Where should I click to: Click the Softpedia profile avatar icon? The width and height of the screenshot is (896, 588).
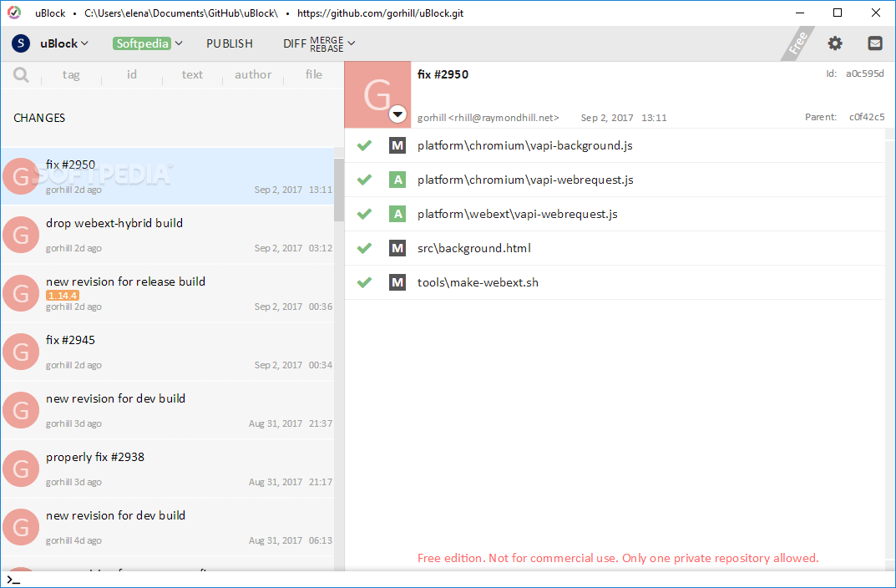[x=19, y=43]
